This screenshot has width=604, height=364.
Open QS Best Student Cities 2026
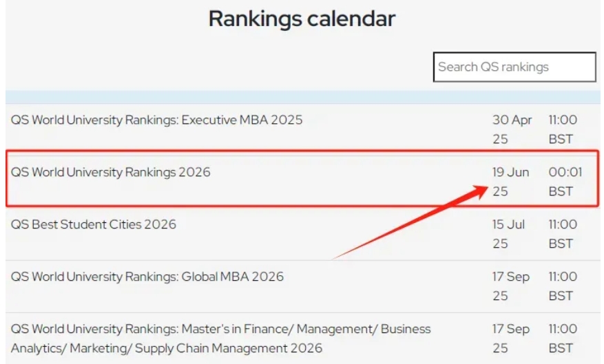94,224
